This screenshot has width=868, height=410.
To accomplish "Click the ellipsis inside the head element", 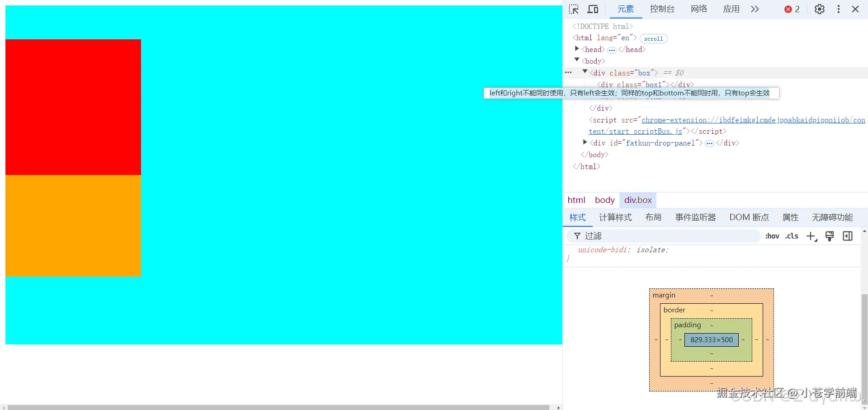I will coord(612,50).
